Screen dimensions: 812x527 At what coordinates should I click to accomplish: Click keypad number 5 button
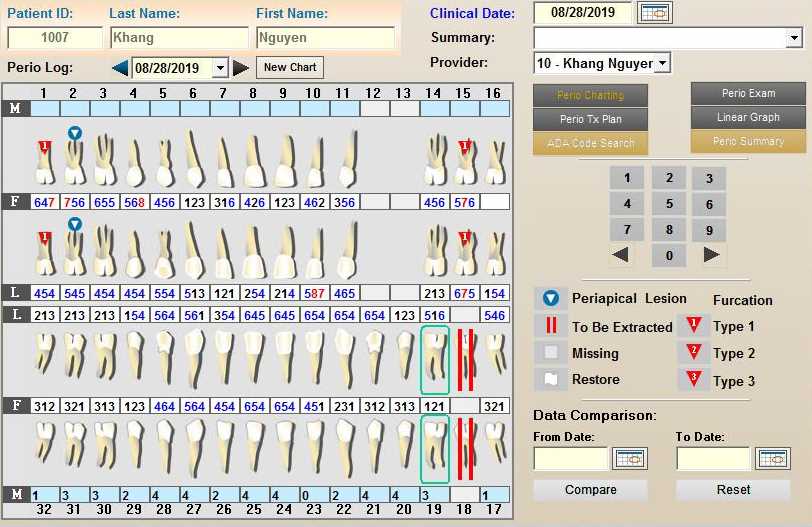pos(669,203)
